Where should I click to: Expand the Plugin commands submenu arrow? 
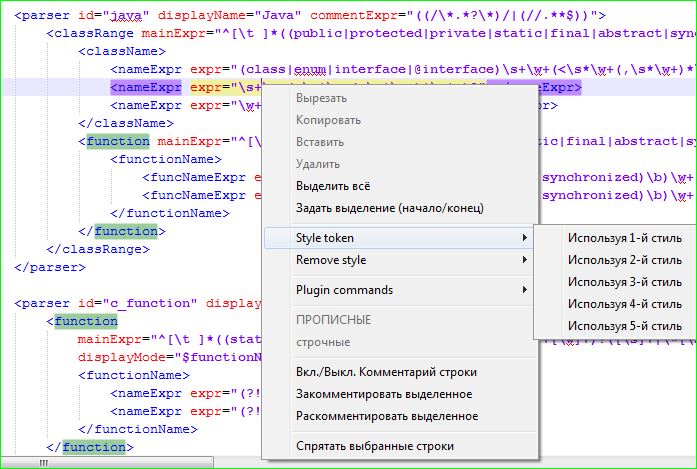(x=525, y=290)
